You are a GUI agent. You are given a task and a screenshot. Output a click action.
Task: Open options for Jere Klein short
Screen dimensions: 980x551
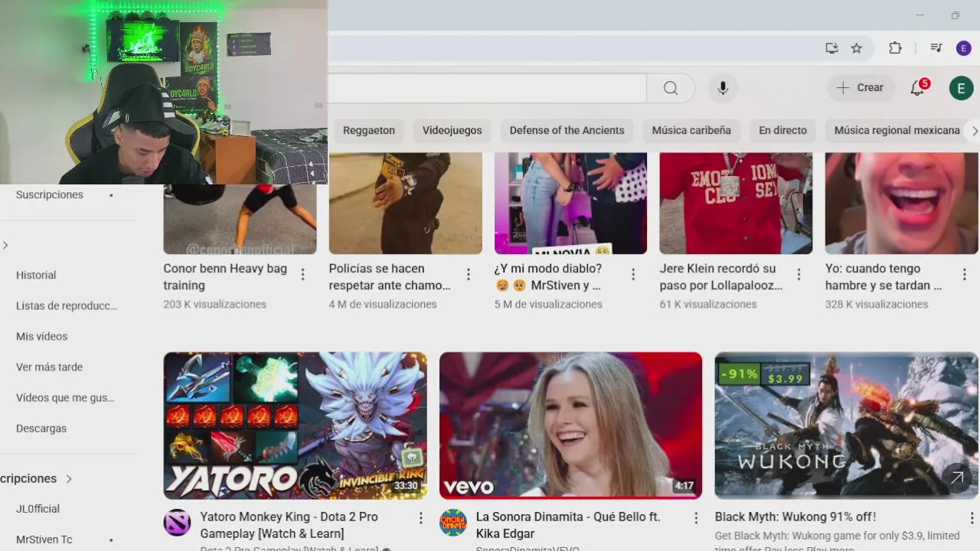799,274
